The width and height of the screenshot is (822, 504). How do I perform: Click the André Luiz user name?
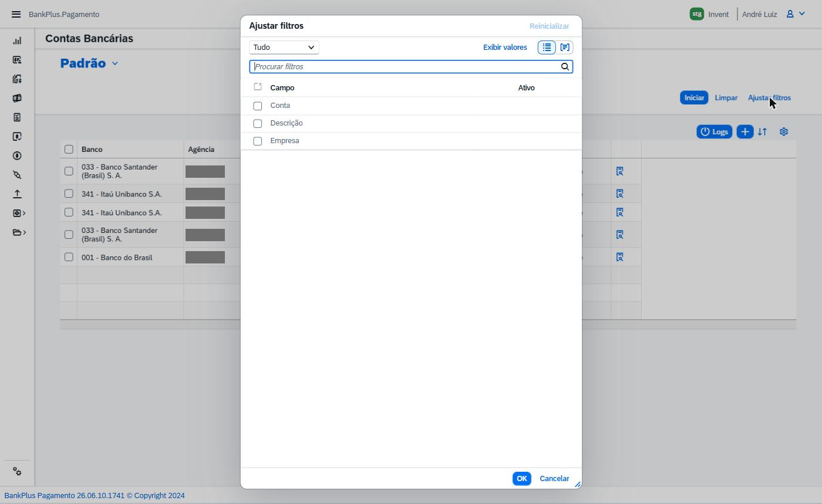tap(760, 14)
